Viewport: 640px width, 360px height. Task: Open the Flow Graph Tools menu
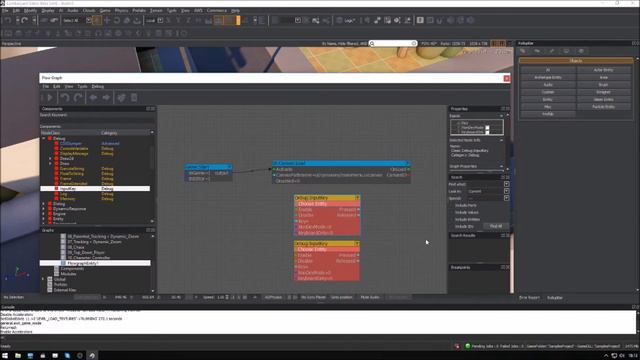coord(82,87)
